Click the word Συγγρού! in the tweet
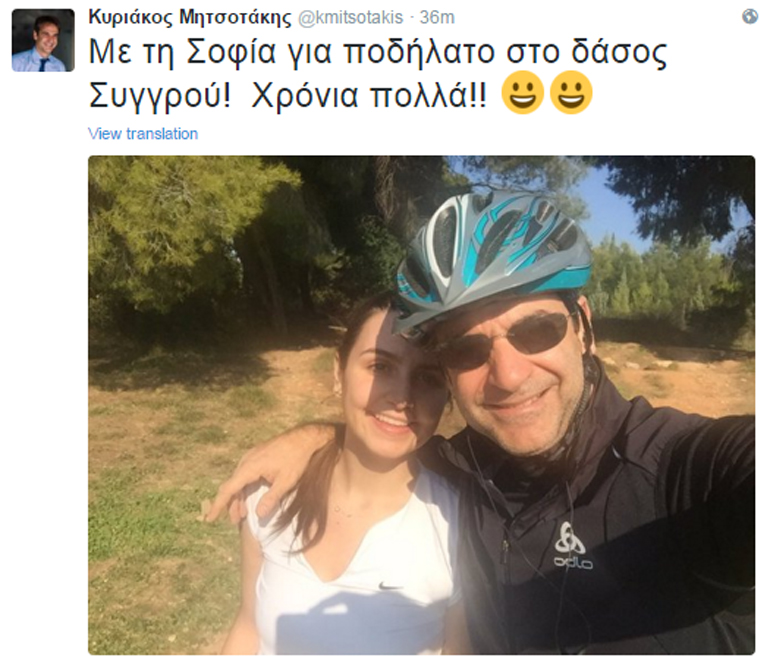Image resolution: width=770 pixels, height=664 pixels. (160, 95)
